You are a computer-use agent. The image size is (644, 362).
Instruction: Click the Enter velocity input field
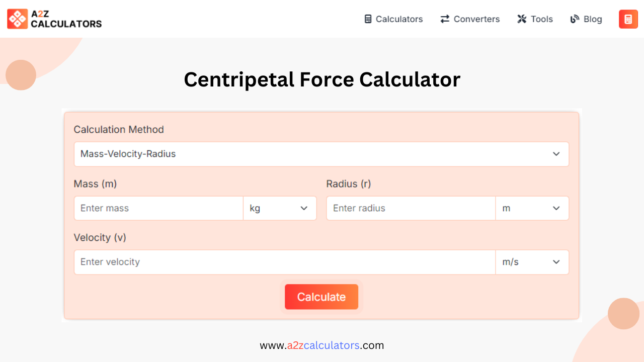point(284,262)
